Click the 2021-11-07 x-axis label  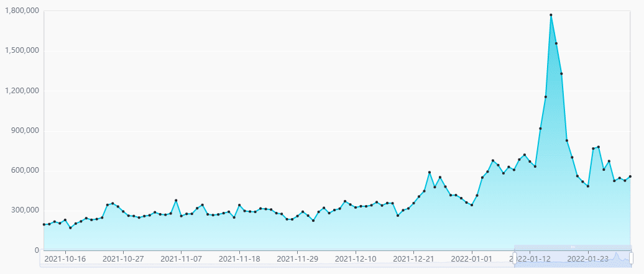(x=181, y=259)
